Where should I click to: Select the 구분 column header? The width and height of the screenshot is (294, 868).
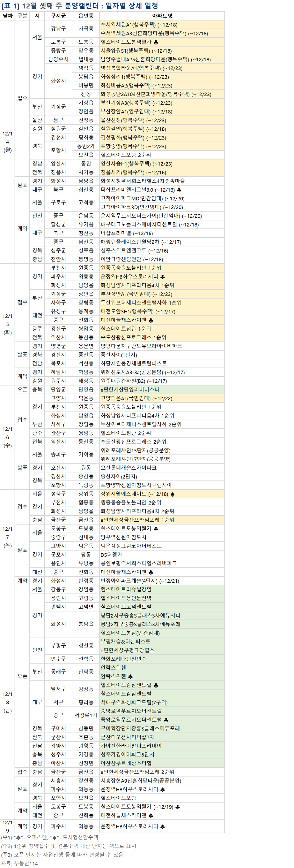[x=22, y=16]
